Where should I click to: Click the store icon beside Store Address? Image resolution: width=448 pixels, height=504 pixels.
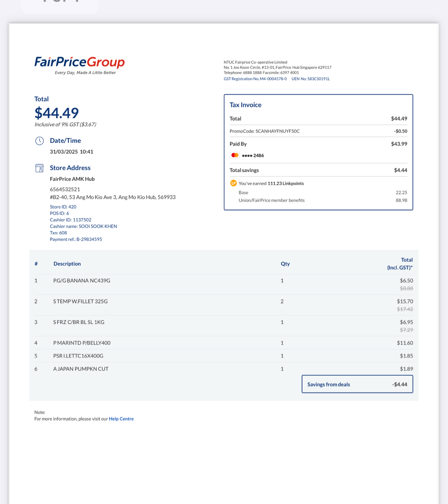tap(40, 168)
